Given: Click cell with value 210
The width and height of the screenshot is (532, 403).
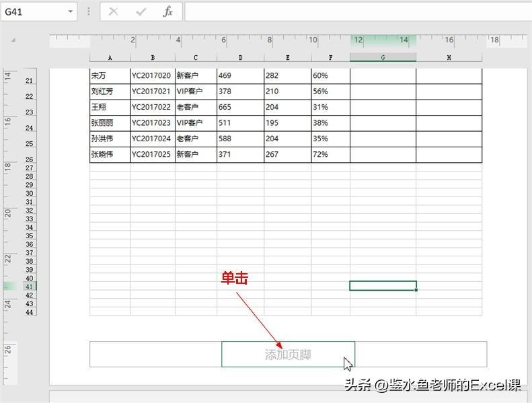Looking at the screenshot, I should pyautogui.click(x=288, y=91).
